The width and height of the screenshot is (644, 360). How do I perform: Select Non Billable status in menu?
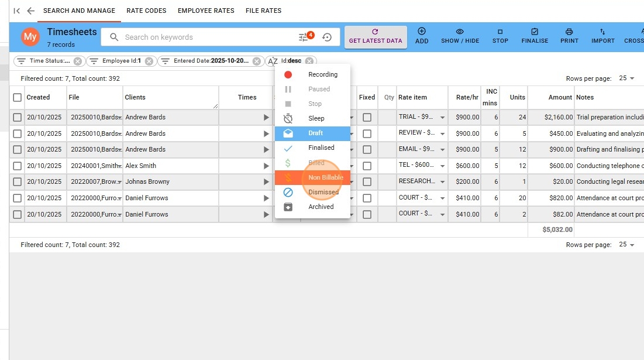point(312,177)
